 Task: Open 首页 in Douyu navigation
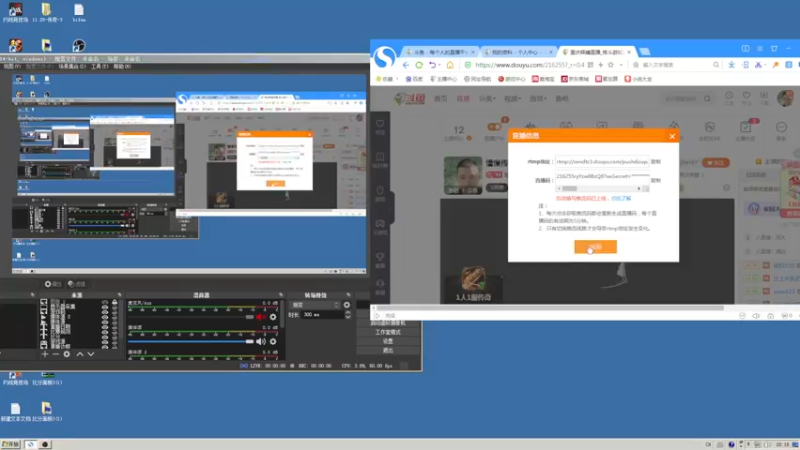pos(440,98)
